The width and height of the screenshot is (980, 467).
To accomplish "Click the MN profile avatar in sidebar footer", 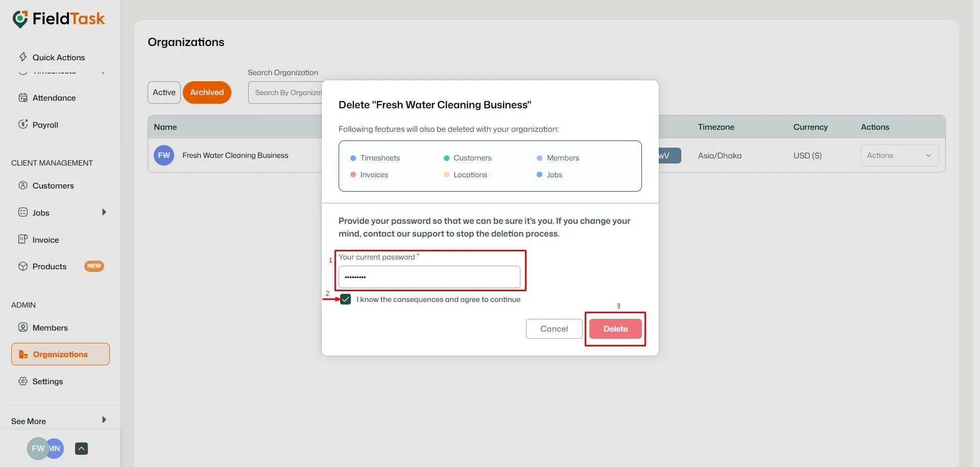I will 56,449.
